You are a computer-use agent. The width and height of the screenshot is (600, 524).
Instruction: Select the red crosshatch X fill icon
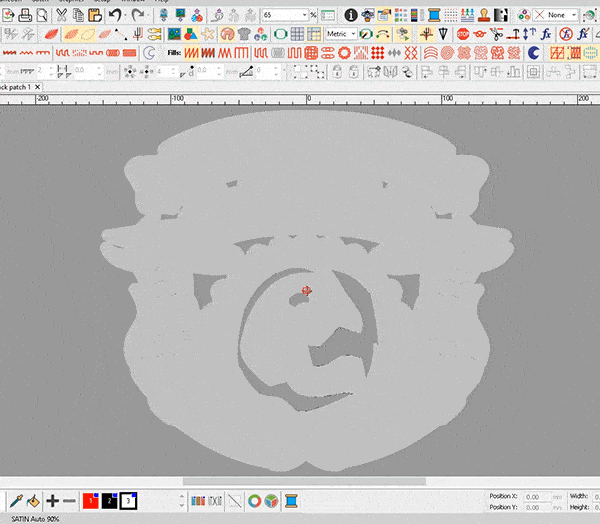pyautogui.click(x=411, y=53)
